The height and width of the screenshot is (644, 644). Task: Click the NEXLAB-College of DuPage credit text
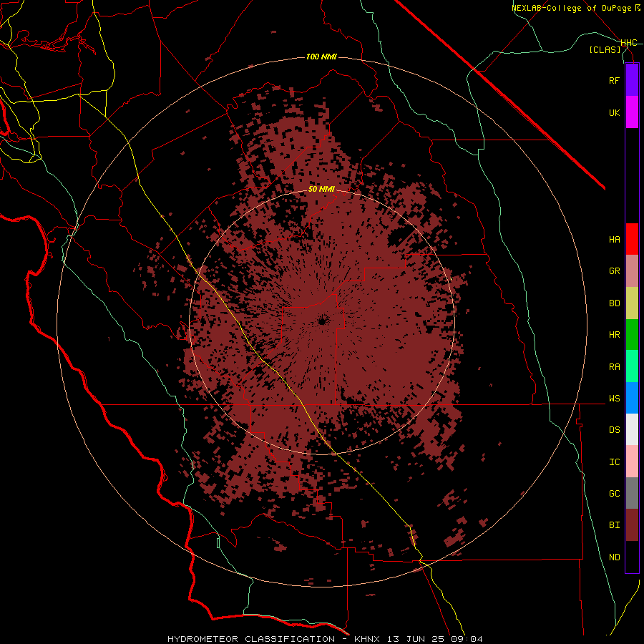pos(576,8)
